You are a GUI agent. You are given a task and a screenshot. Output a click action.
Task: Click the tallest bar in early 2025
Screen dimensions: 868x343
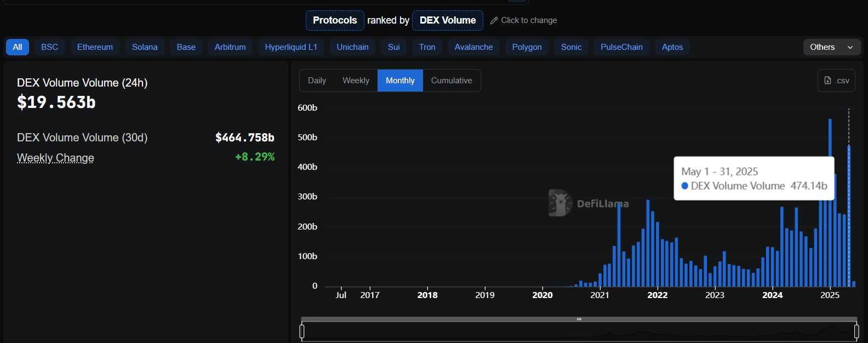coord(830,203)
